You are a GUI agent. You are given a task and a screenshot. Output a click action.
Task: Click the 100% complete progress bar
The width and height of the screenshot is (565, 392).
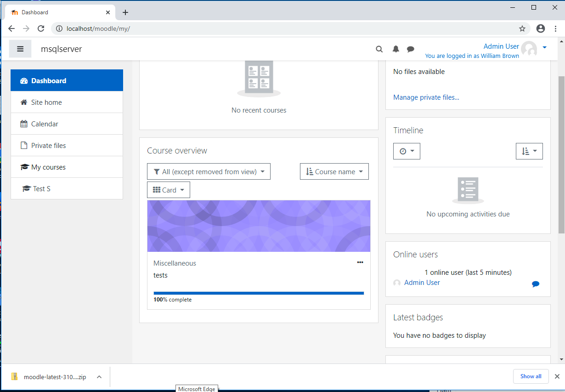[259, 293]
